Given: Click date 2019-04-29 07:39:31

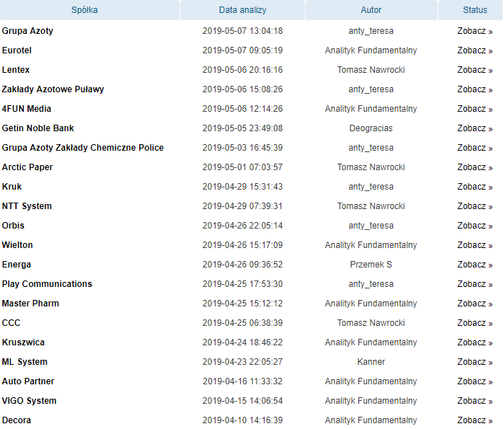Looking at the screenshot, I should coord(243,206).
